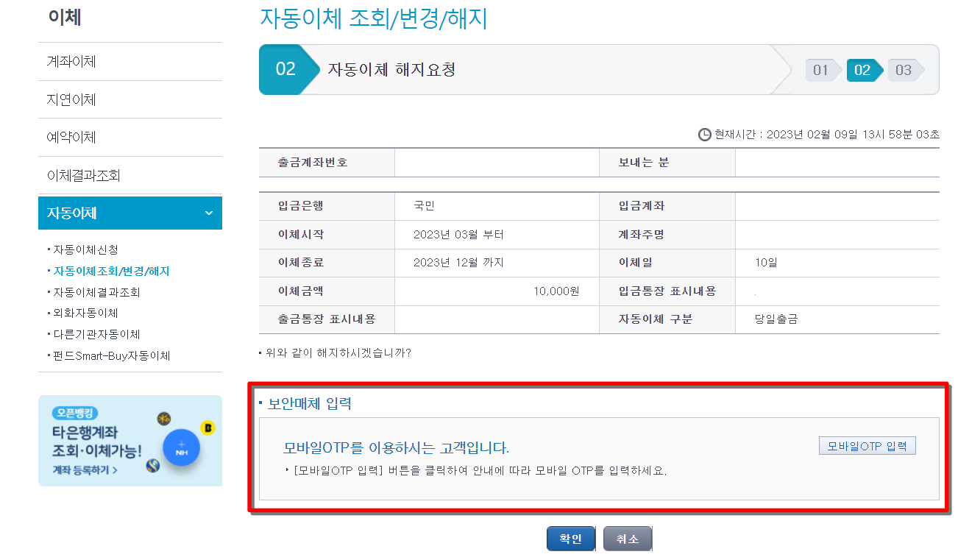Click the dark star coin icon in banner

tap(163, 419)
